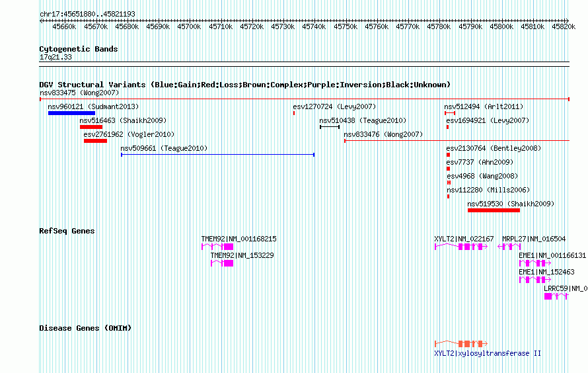588x373 pixels.
Task: Click the TMEM92|NM_001168215 text label
Action: click(x=239, y=239)
